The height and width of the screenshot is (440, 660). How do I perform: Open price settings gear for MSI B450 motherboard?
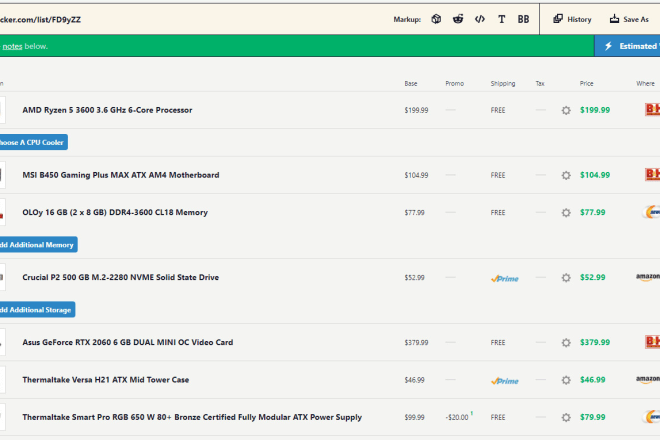(x=566, y=175)
